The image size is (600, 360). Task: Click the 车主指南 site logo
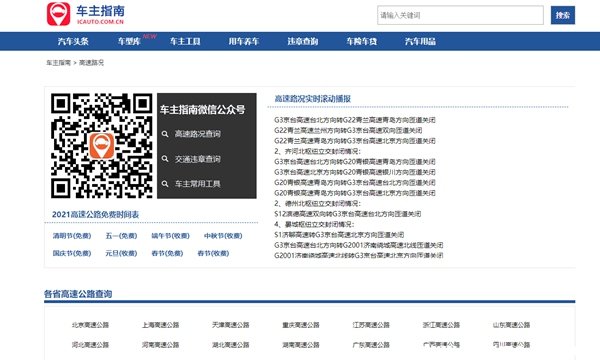[86, 14]
